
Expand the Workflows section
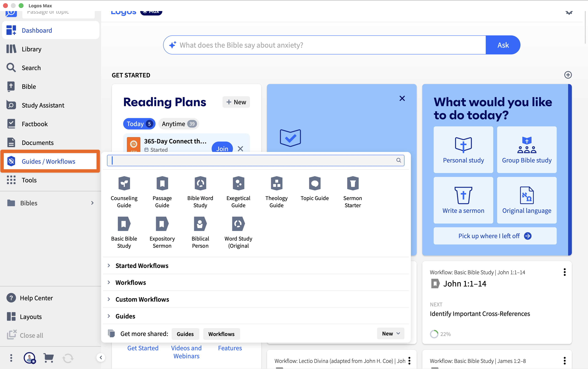[256, 282]
